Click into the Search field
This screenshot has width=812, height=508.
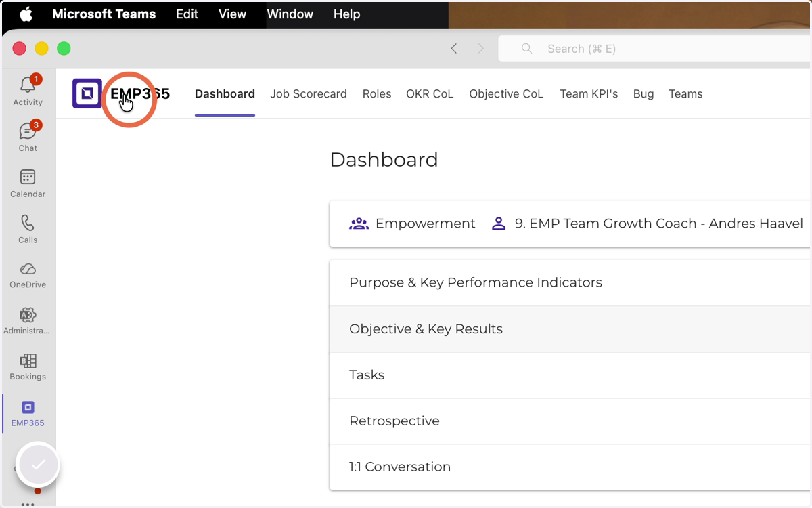coord(655,49)
